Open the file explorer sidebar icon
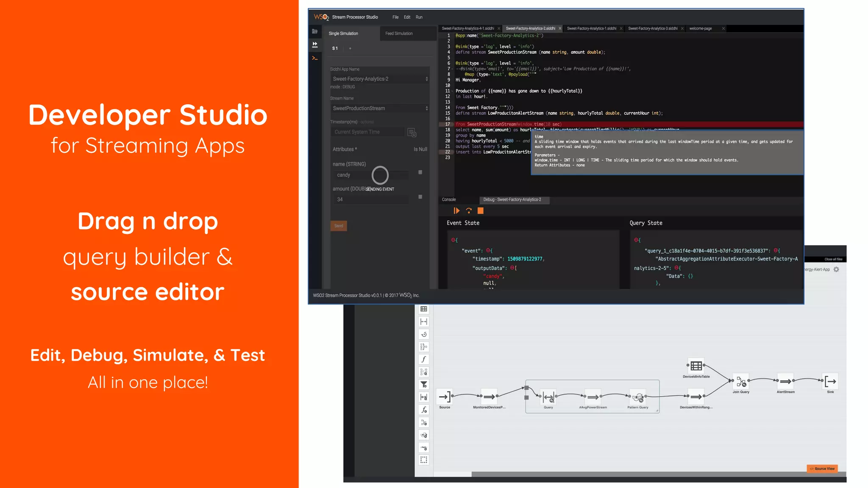 (315, 31)
